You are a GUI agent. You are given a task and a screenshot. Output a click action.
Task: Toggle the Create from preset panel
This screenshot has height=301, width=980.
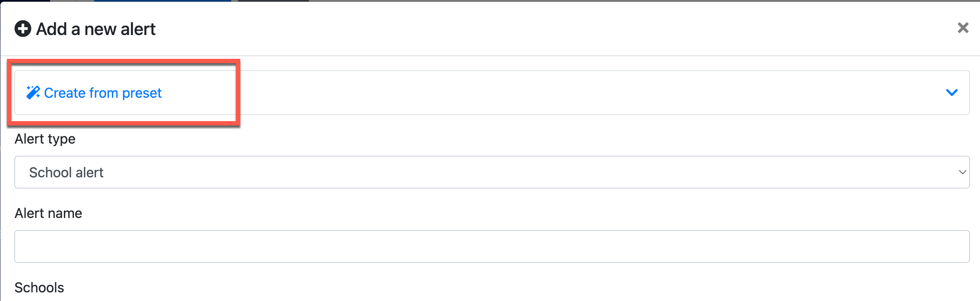[x=492, y=93]
